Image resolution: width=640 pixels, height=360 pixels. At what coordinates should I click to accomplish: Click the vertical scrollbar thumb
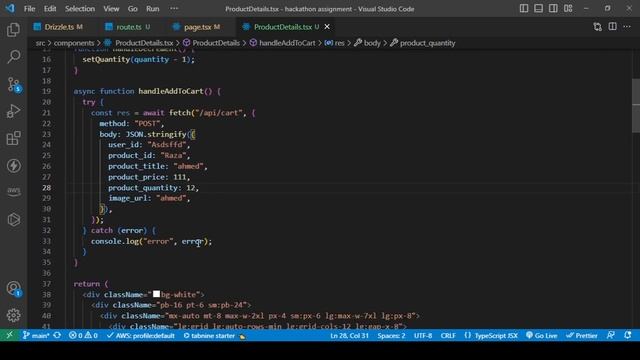636,105
